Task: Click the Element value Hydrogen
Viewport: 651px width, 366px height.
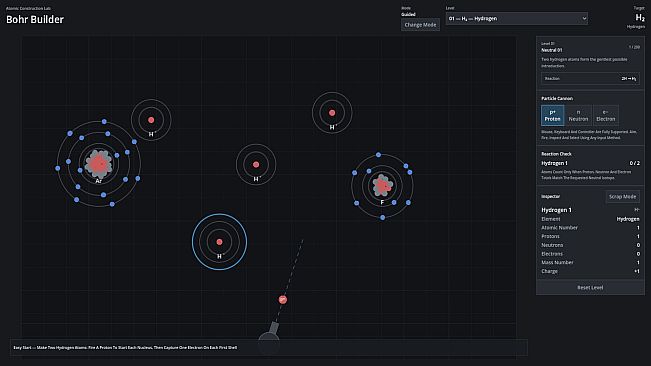Action: click(x=628, y=219)
